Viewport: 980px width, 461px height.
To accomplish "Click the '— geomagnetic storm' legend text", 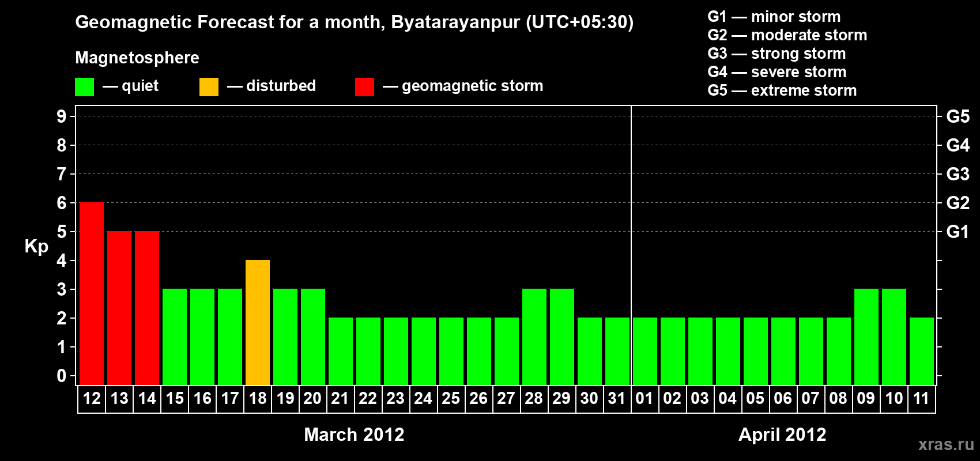I will click(x=463, y=86).
